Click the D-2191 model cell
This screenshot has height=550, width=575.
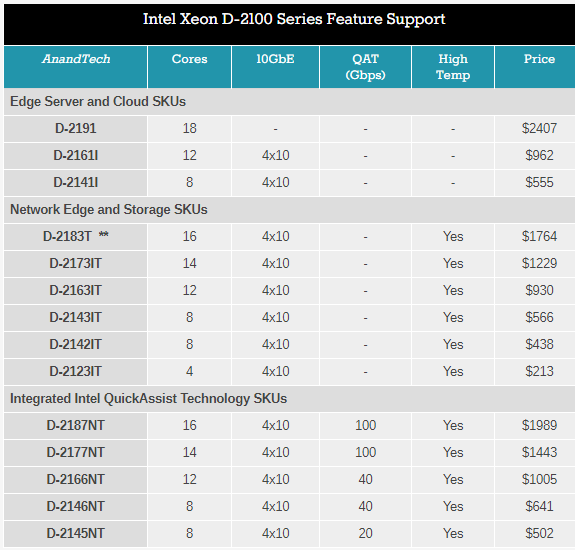76,129
